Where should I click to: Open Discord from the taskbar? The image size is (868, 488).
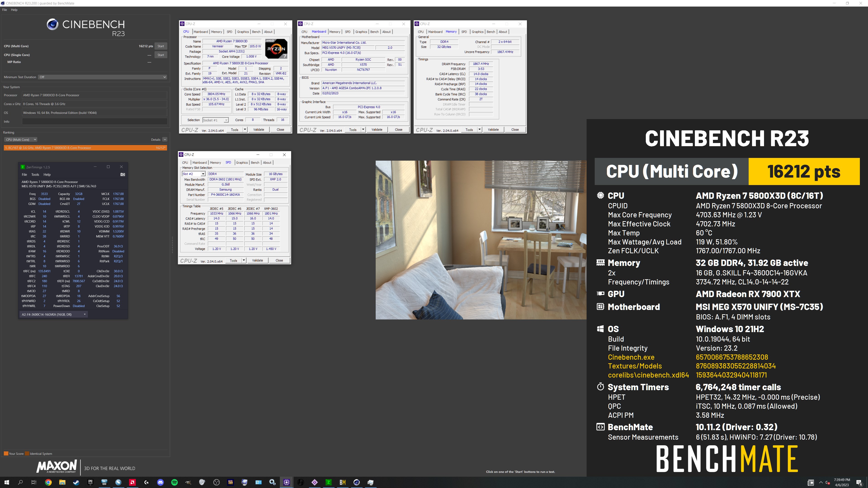click(x=160, y=482)
